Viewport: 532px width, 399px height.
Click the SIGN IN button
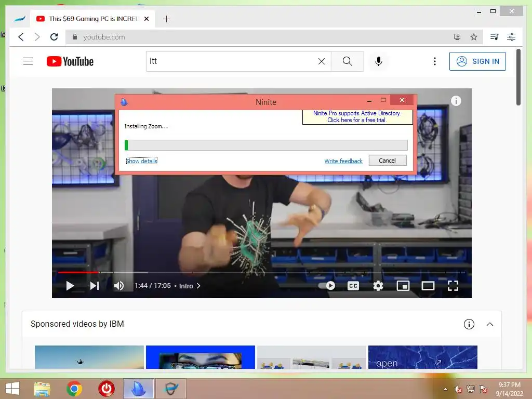(x=477, y=61)
